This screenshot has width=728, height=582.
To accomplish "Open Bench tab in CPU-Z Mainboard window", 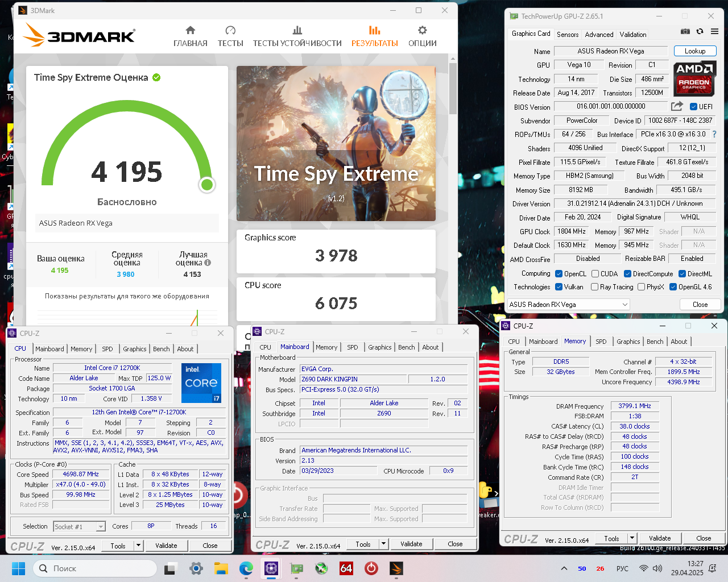I will point(407,347).
